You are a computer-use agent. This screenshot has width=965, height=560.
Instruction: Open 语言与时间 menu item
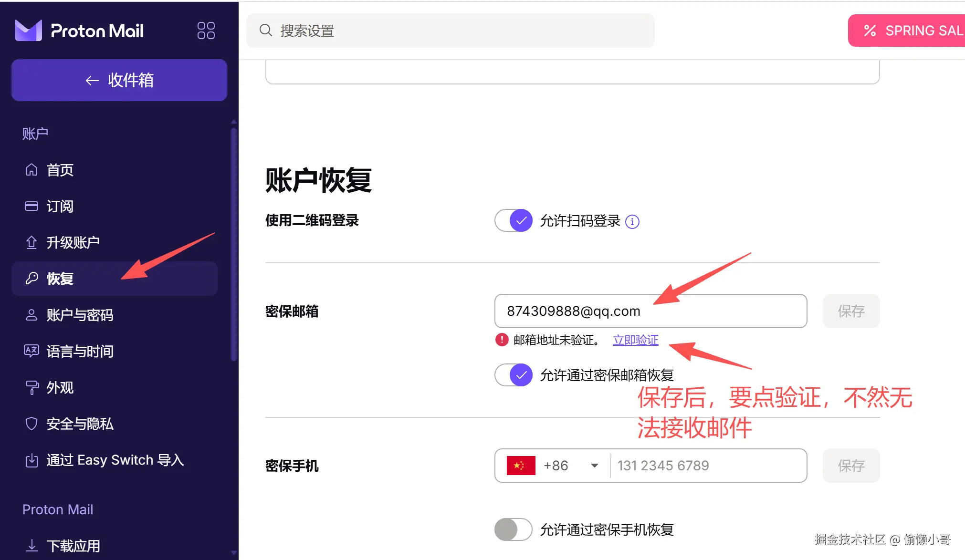80,351
